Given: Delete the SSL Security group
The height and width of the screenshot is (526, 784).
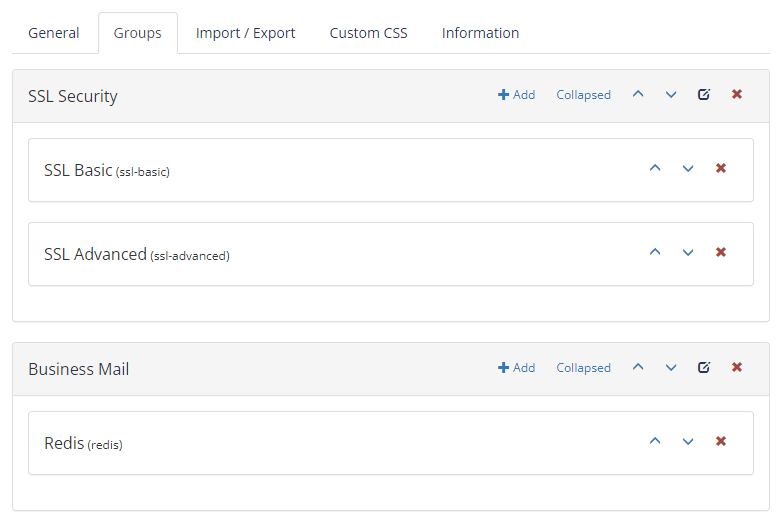Looking at the screenshot, I should [736, 94].
